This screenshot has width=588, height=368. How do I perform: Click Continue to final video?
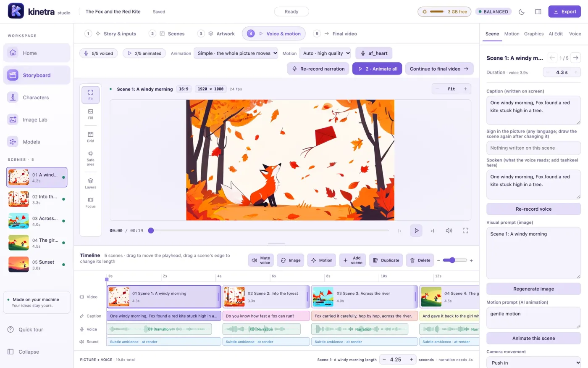439,69
